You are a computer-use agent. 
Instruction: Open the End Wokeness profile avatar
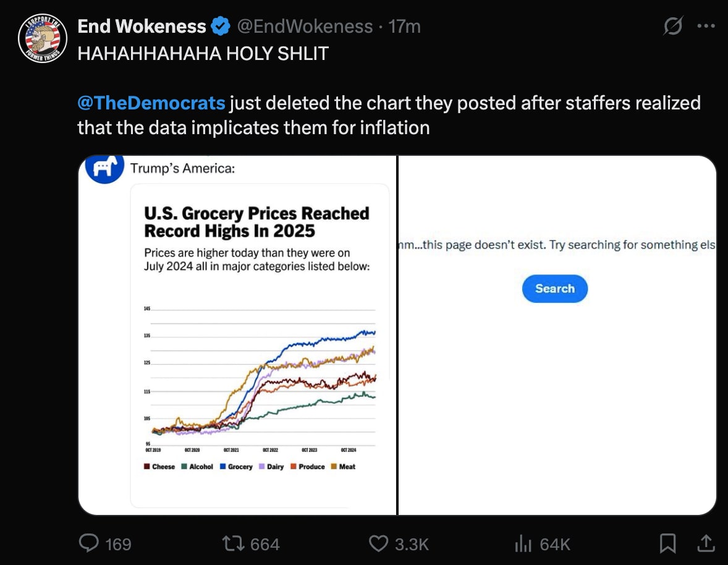click(x=42, y=38)
